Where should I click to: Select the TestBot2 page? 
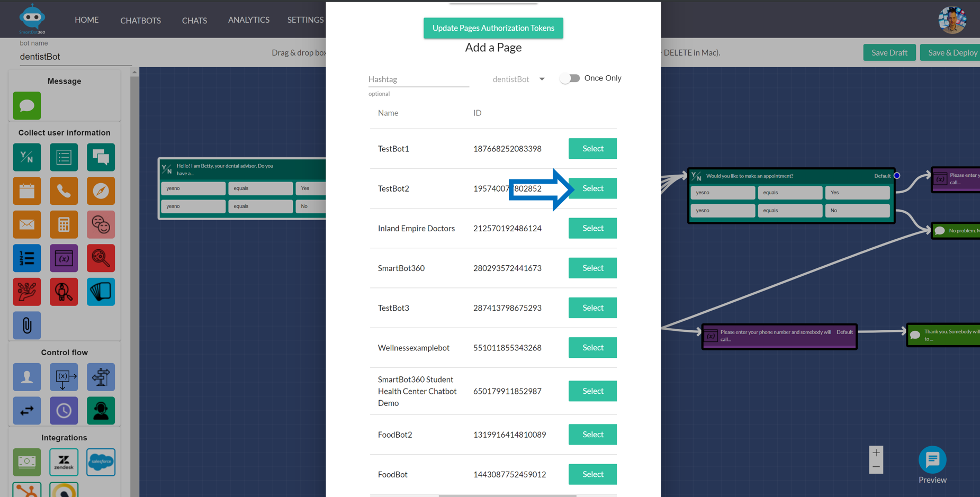pos(592,188)
